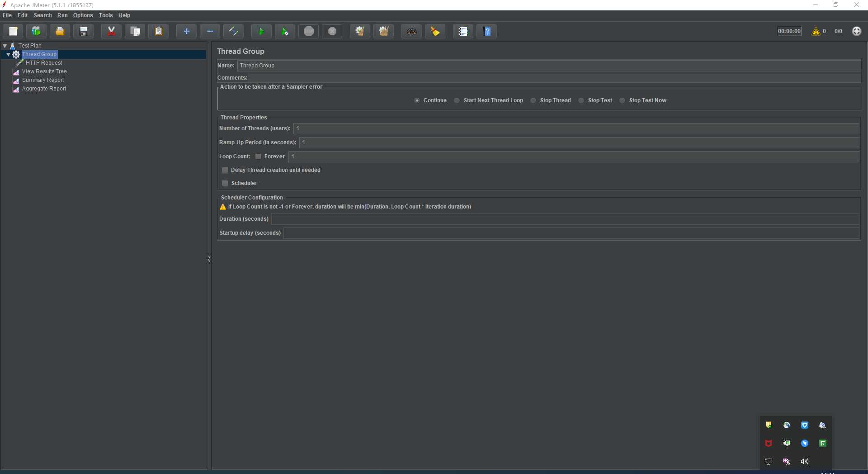Select Test Plan in the tree

pos(30,46)
